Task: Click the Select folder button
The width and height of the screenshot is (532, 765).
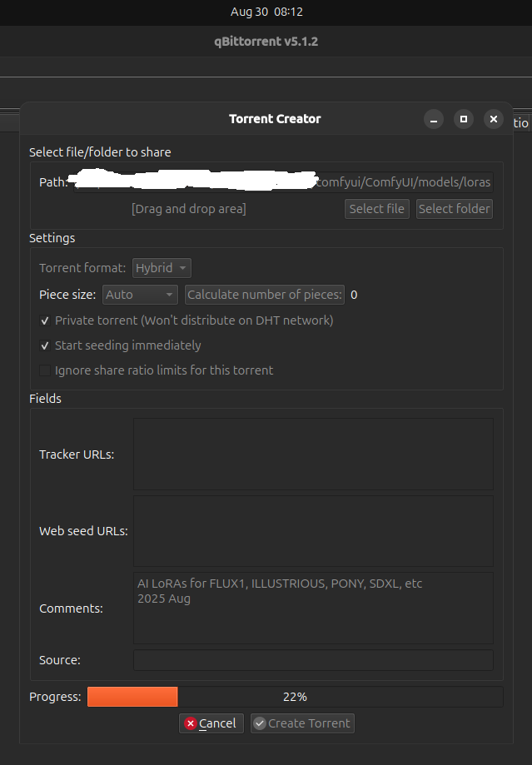Action: tap(455, 209)
